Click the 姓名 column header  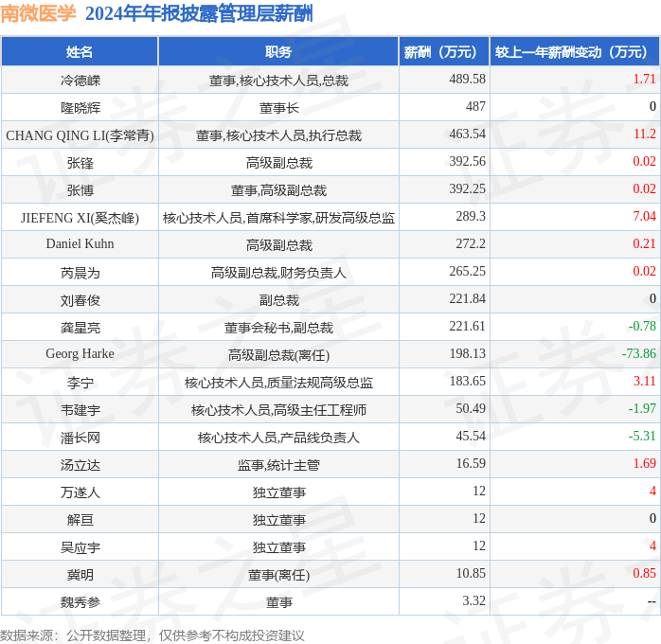[80, 52]
